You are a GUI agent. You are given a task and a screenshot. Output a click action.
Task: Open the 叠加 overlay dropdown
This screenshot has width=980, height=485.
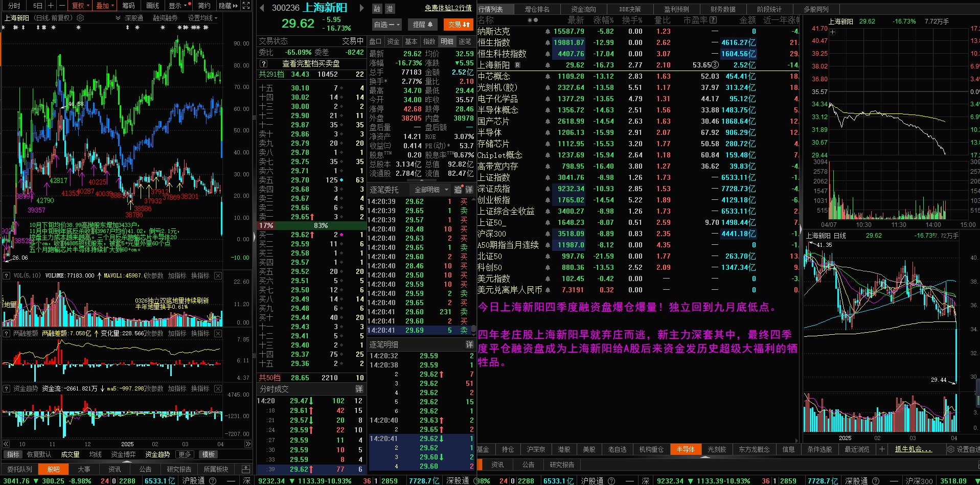click(x=105, y=6)
